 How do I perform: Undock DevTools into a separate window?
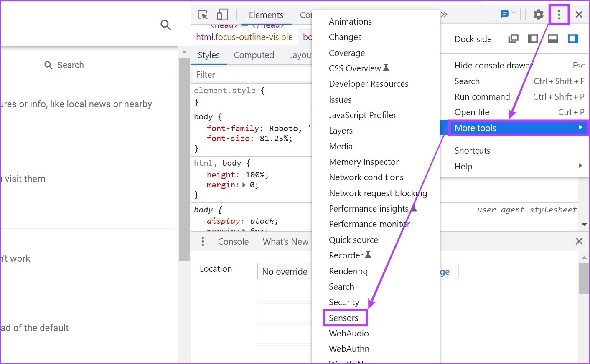[513, 38]
